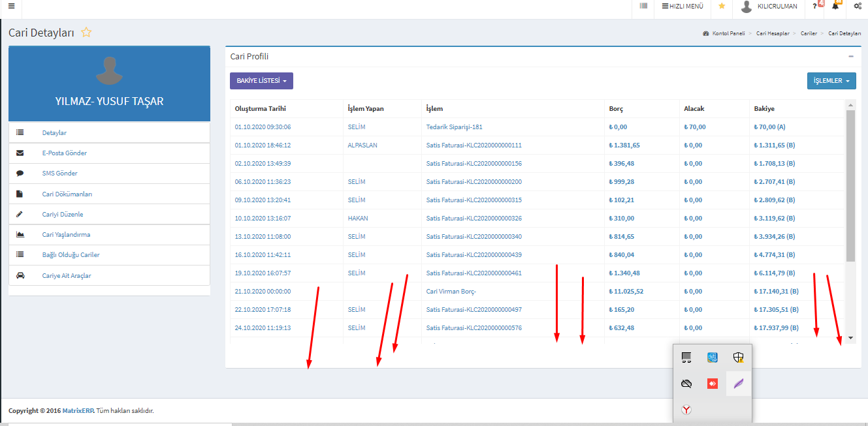Go to Cari Hesaplar breadcrumb link
The height and width of the screenshot is (426, 868).
pos(773,33)
